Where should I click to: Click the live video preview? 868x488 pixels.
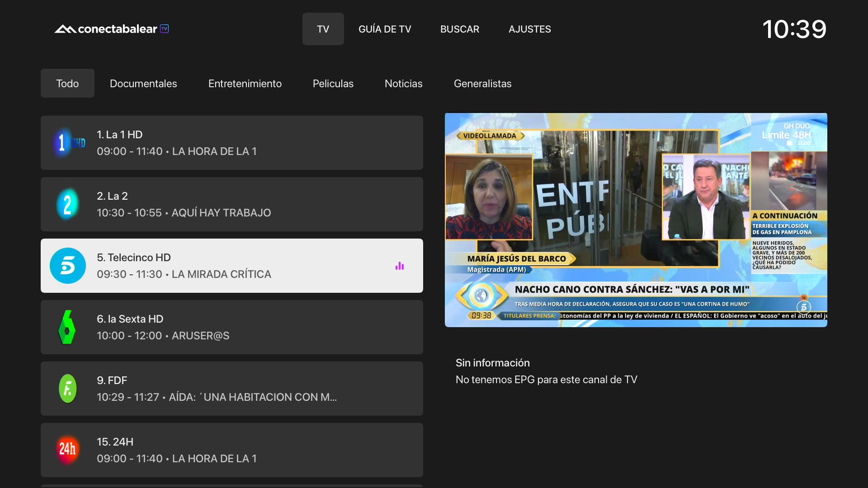coord(636,220)
